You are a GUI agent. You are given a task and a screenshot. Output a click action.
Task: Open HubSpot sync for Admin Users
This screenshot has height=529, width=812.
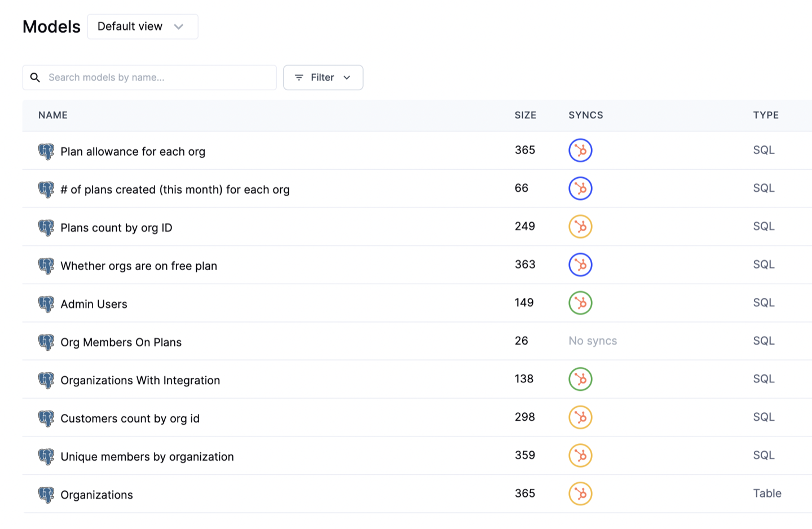pyautogui.click(x=580, y=303)
